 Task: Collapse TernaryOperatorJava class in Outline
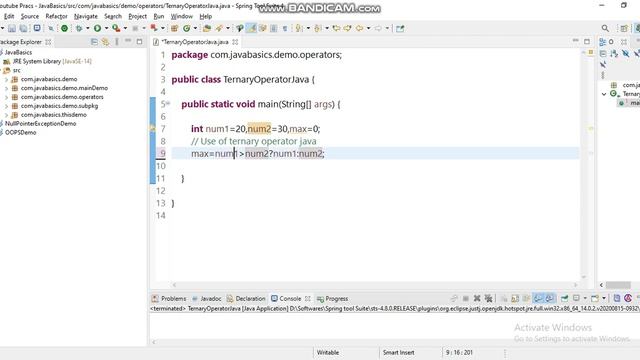tap(604, 94)
